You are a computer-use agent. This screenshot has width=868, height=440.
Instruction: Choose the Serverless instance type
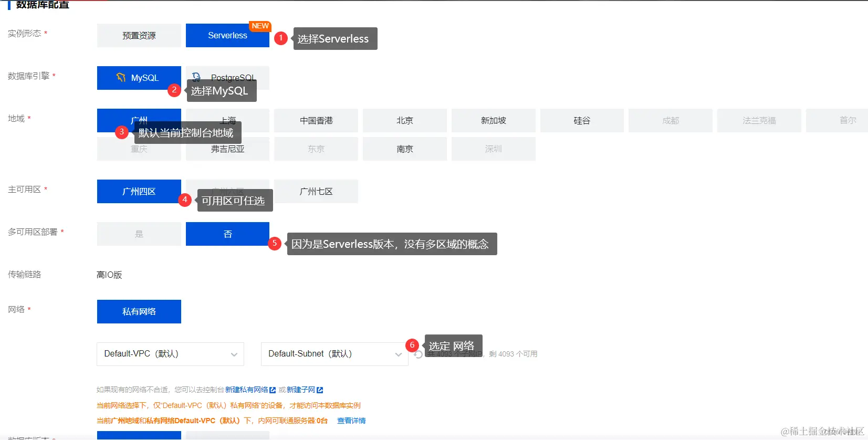pos(227,35)
